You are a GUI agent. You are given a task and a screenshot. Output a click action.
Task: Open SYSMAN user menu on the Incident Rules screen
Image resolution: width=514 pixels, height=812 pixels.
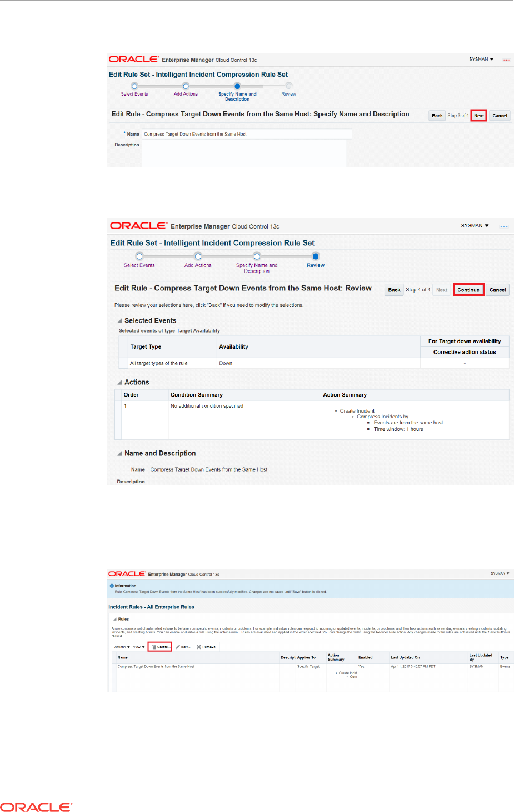click(500, 573)
